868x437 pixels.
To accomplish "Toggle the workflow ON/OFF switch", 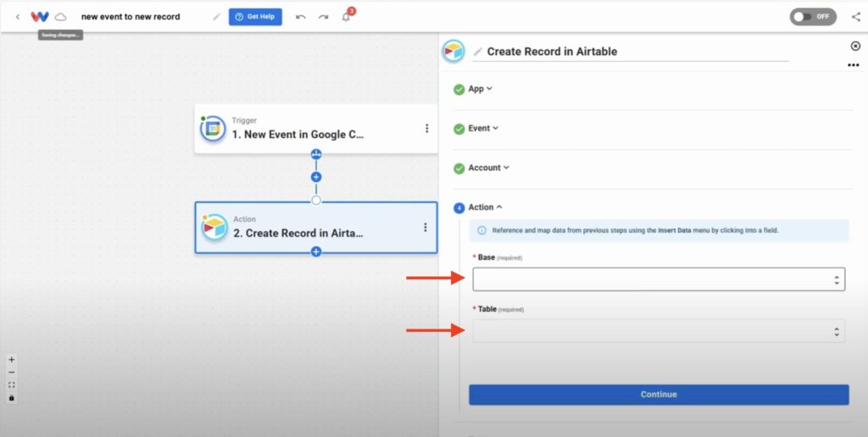I will (x=813, y=17).
